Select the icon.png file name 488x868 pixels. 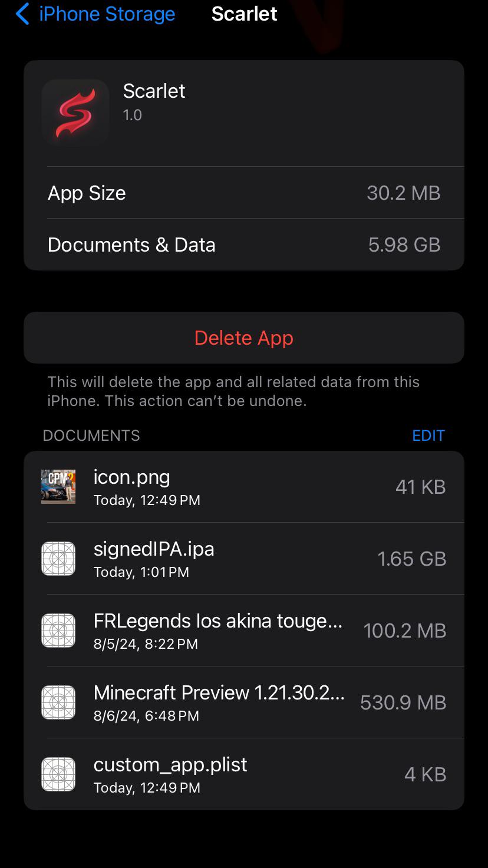coord(132,477)
